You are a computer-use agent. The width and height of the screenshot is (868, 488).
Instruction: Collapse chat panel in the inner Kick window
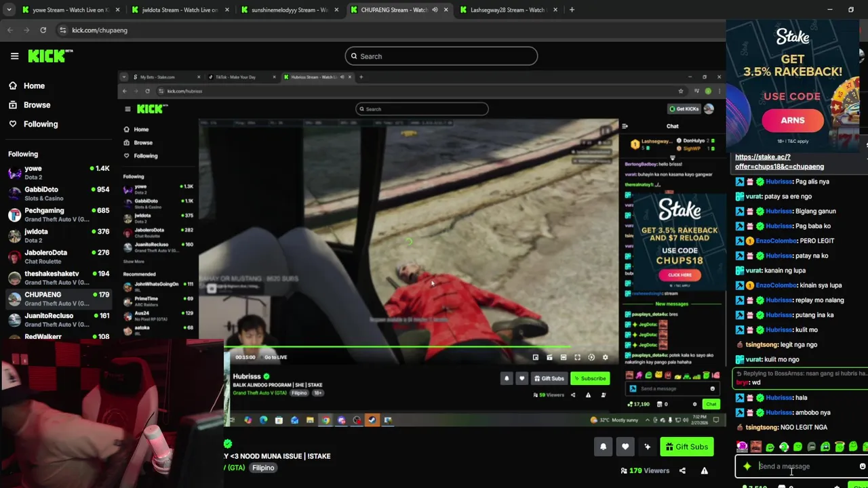coord(625,126)
